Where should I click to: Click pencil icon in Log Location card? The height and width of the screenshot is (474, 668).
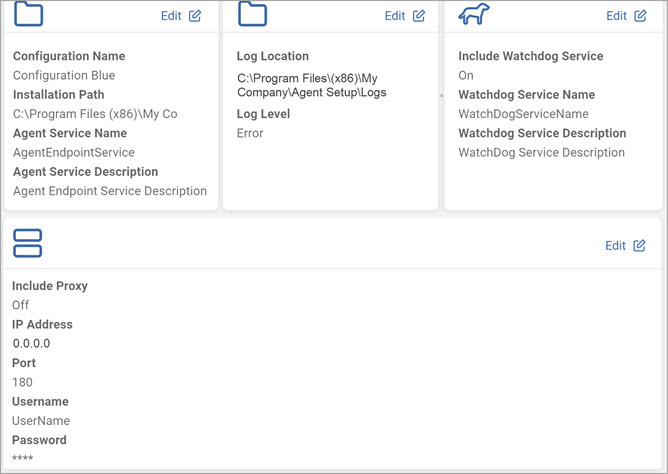419,16
